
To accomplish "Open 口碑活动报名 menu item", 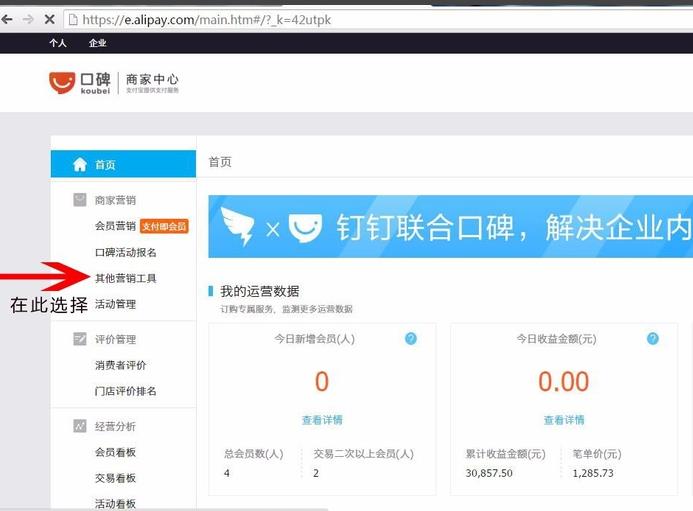I will pos(126,252).
